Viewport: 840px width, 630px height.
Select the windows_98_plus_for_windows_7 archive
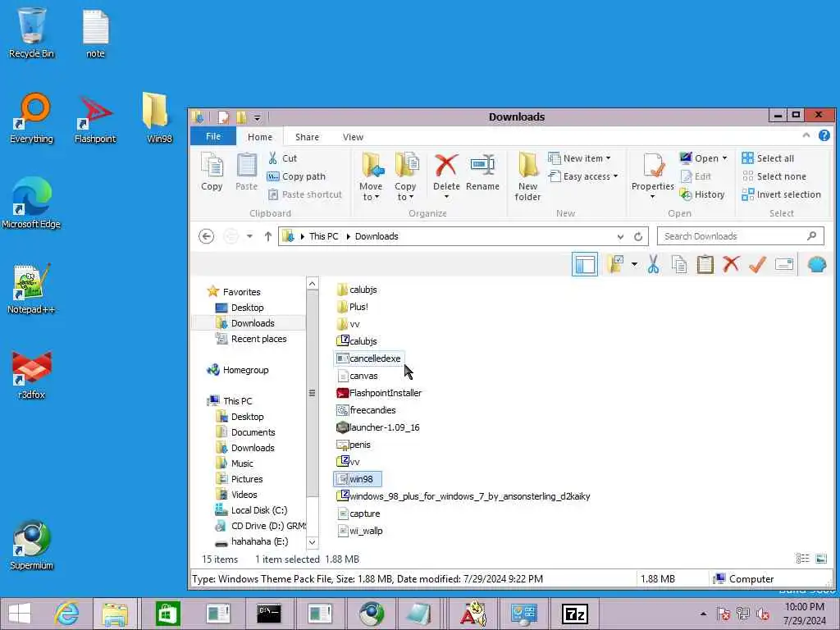click(x=463, y=496)
